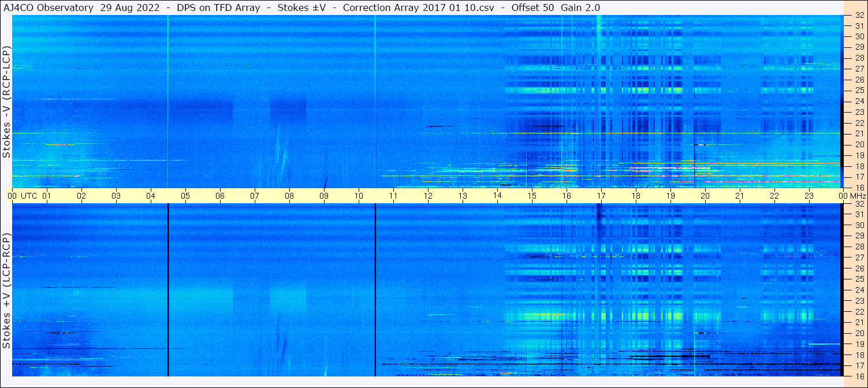Viewport: 868px width, 388px height.
Task: Click the 20 hour mark on time axis
Action: click(705, 196)
